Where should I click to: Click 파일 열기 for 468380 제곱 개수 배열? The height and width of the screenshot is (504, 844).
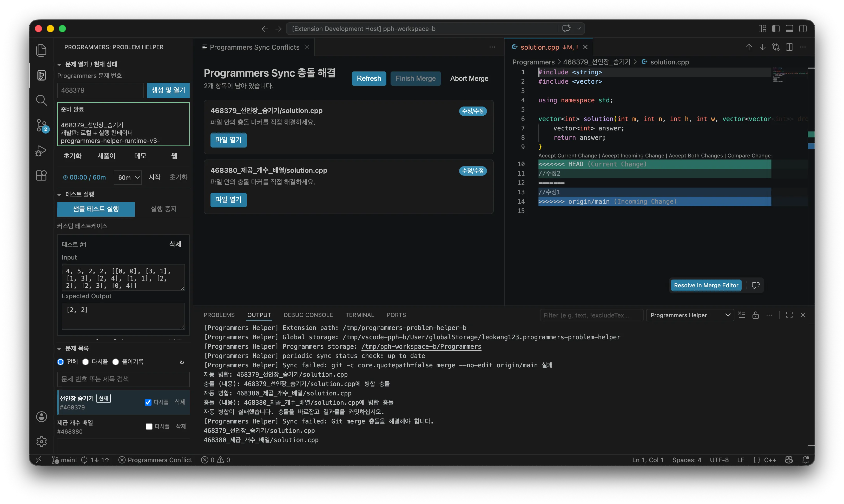228,200
